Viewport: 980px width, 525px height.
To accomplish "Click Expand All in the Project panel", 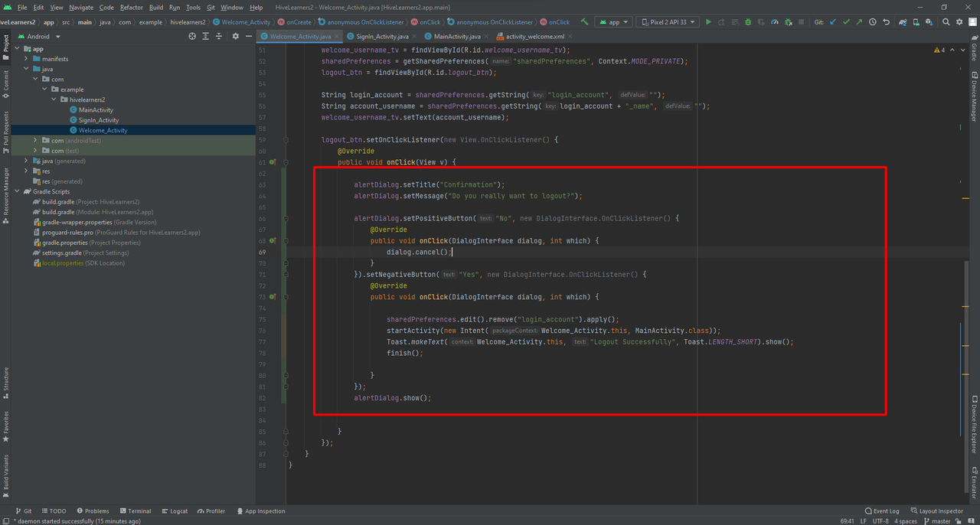I will coord(205,36).
